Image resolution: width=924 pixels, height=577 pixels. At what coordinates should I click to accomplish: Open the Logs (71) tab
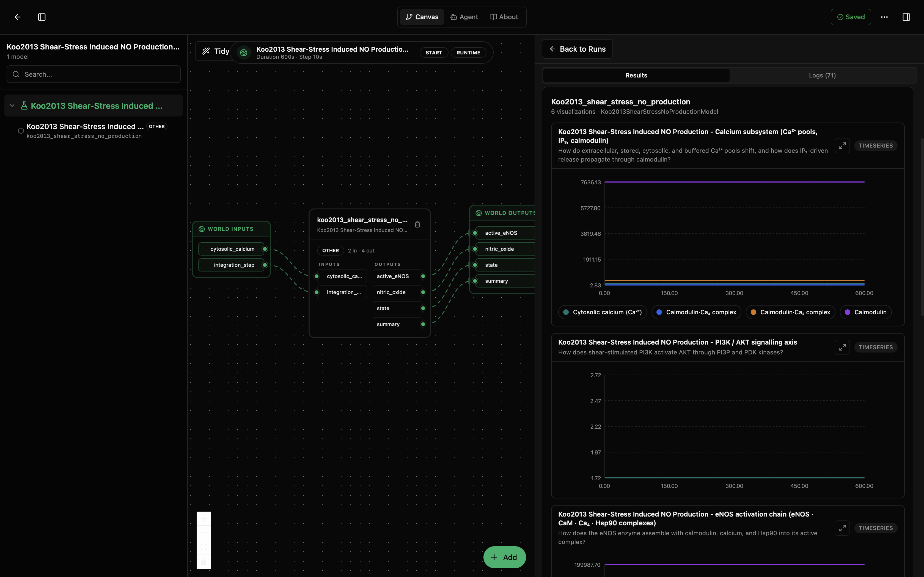pyautogui.click(x=822, y=75)
